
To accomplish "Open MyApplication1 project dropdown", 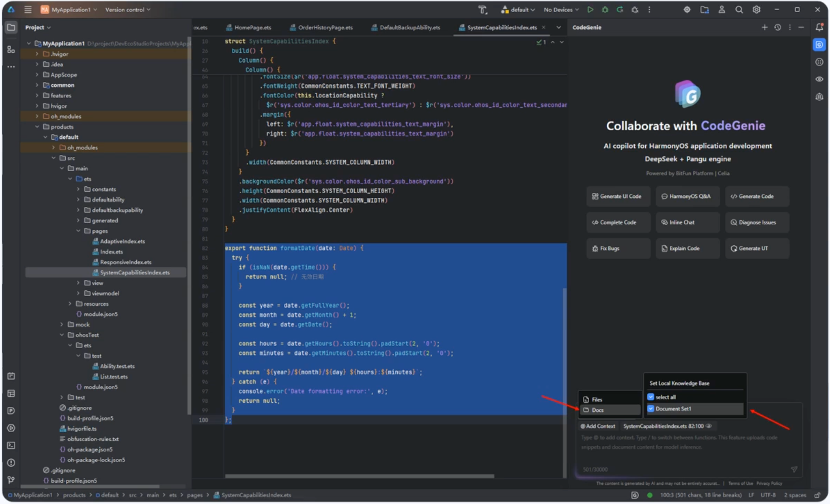I will coord(69,10).
